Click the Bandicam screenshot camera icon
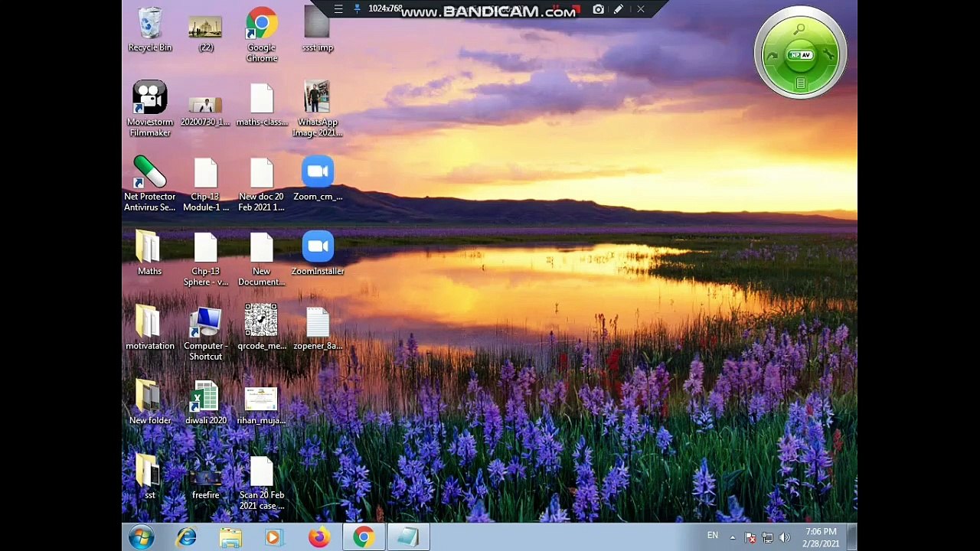Screen dimensions: 980x551 pyautogui.click(x=598, y=9)
